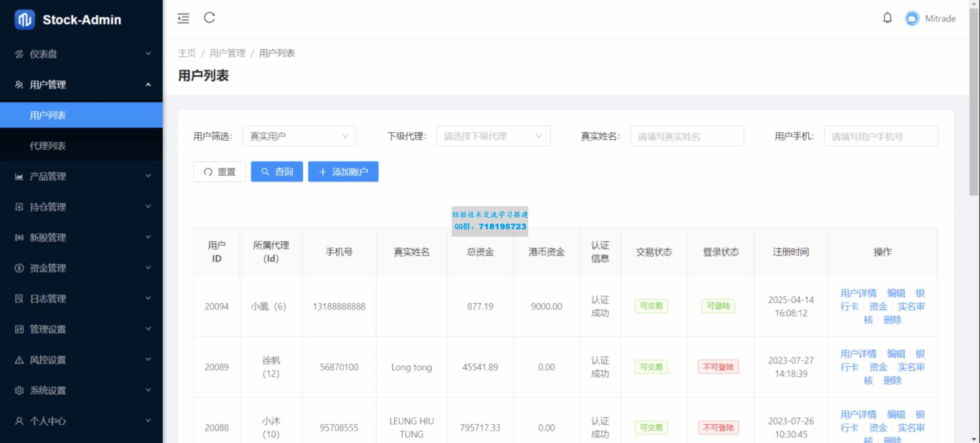980x443 pixels.
Task: Open the 下级代理 select dropdown
Action: (493, 136)
